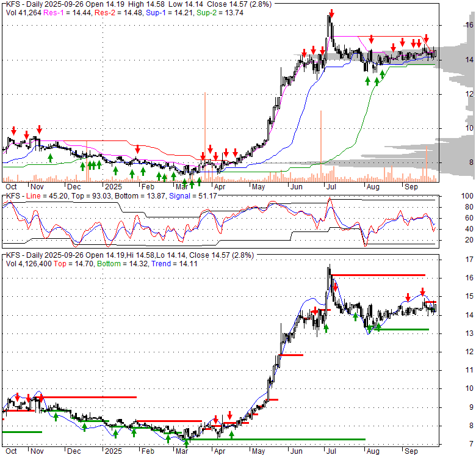Click the Bottom = 13.87 oscillator label

coord(140,196)
